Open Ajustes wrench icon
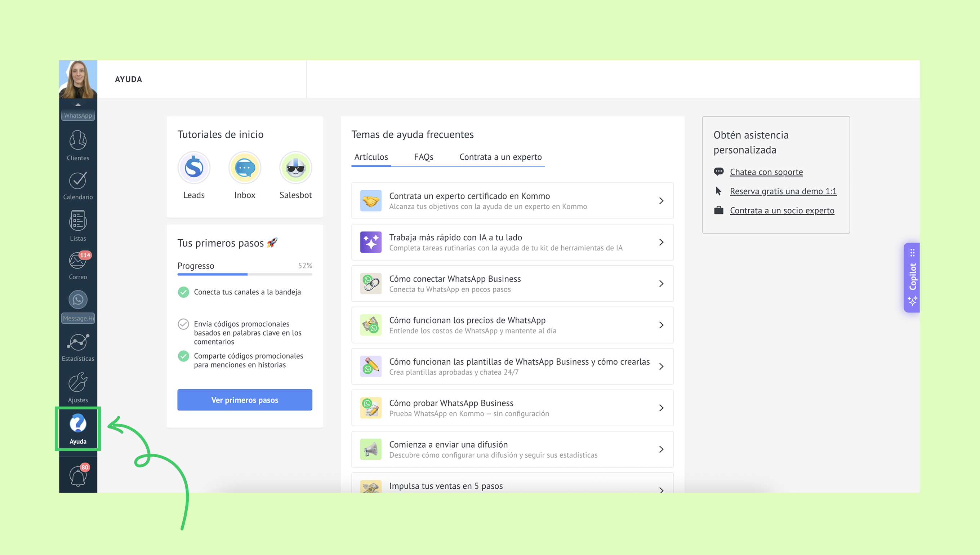Image resolution: width=980 pixels, height=555 pixels. (x=78, y=387)
